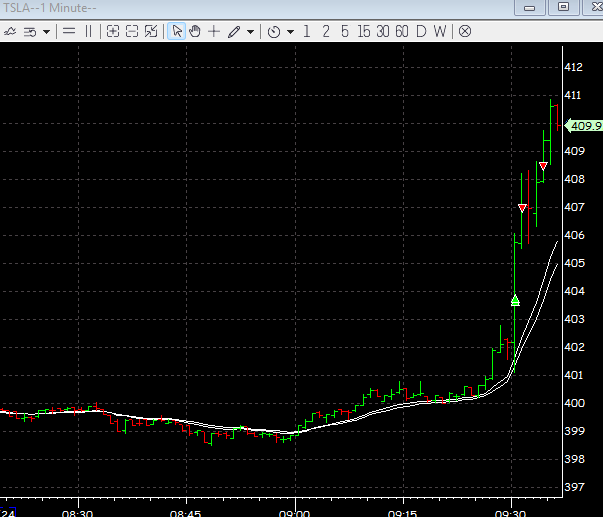Screen dimensions: 603x517
Task: Select the horizontal lines tool
Action: click(69, 31)
